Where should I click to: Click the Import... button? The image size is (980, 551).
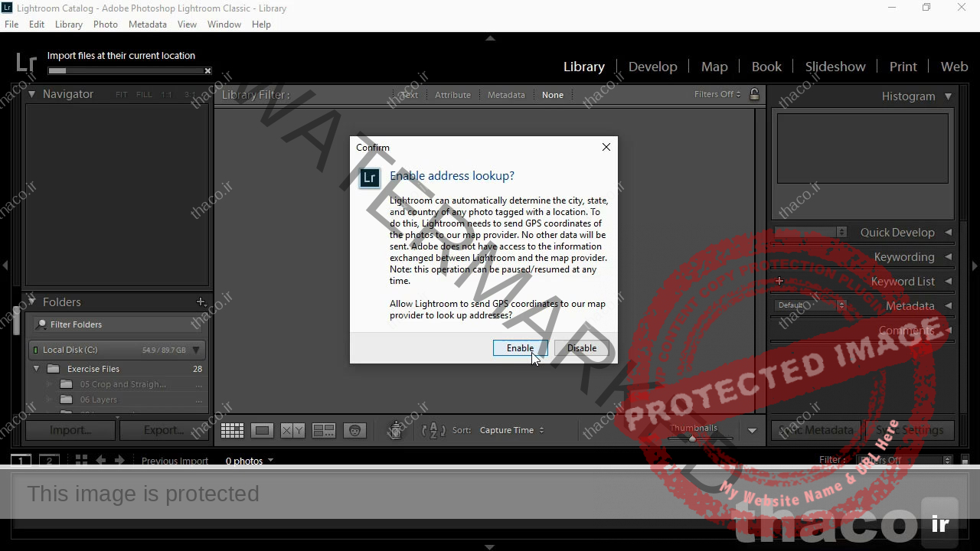(70, 430)
